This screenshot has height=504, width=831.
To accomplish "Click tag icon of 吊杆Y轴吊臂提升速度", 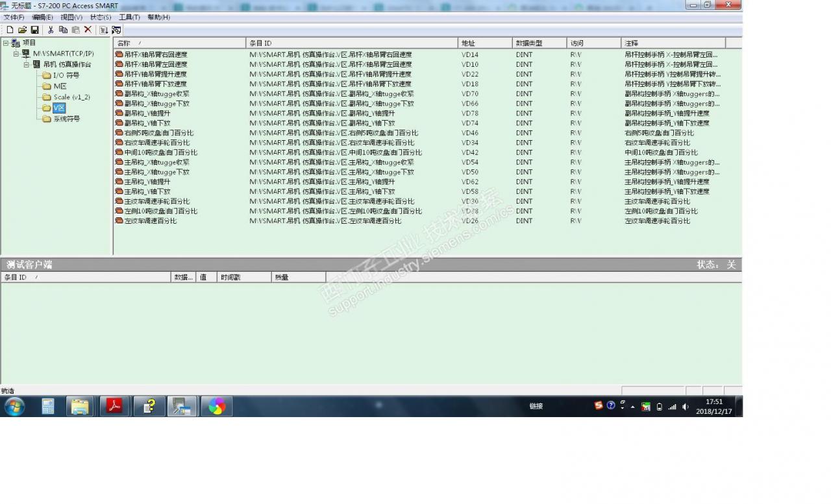I will pyautogui.click(x=119, y=74).
